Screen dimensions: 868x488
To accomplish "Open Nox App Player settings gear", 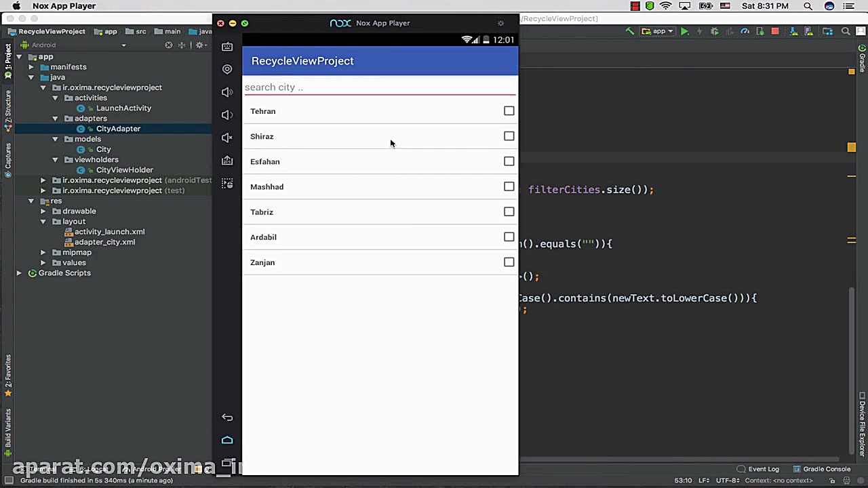I will (x=501, y=23).
